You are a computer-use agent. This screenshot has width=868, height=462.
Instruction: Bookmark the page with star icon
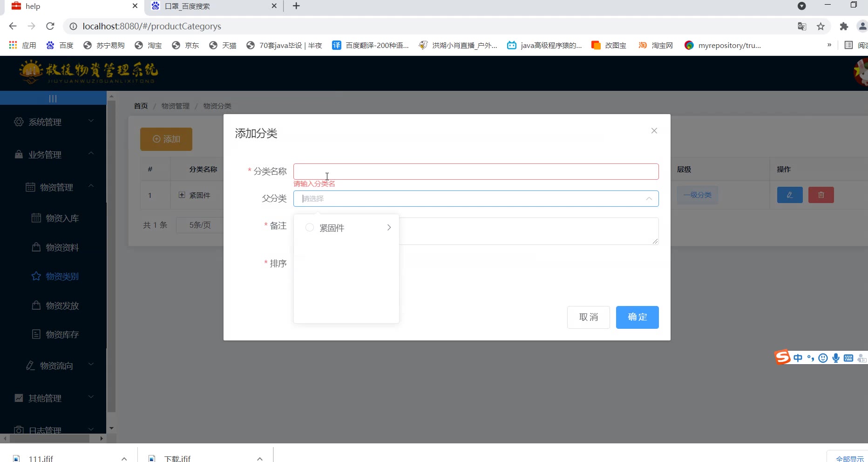tap(821, 27)
